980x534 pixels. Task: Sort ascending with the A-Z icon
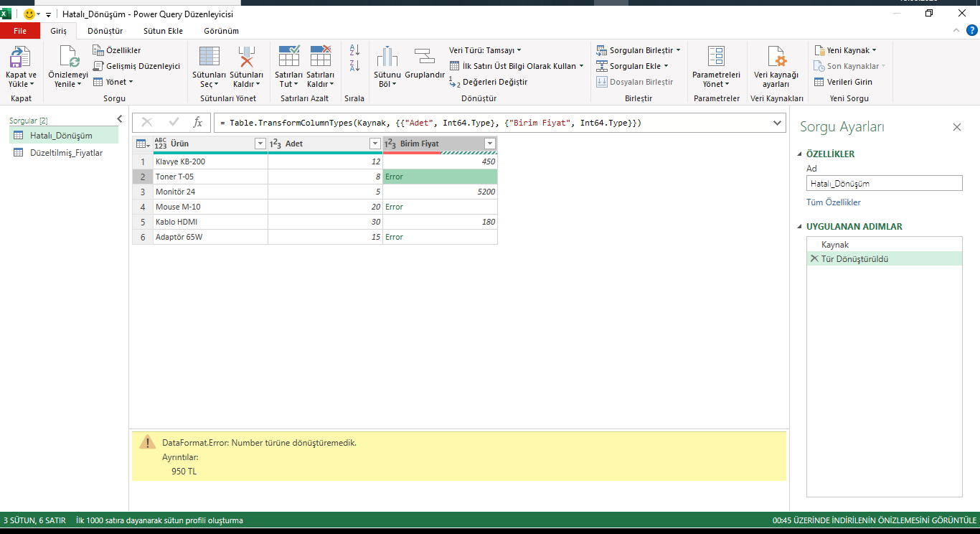[354, 50]
